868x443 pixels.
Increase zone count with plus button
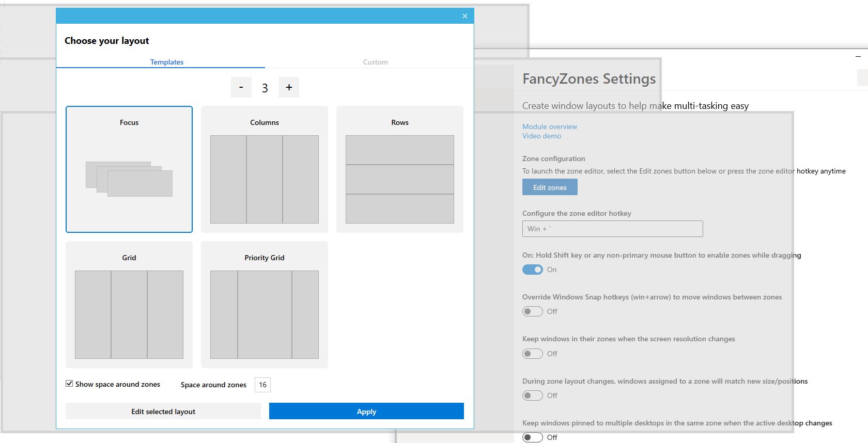point(289,87)
